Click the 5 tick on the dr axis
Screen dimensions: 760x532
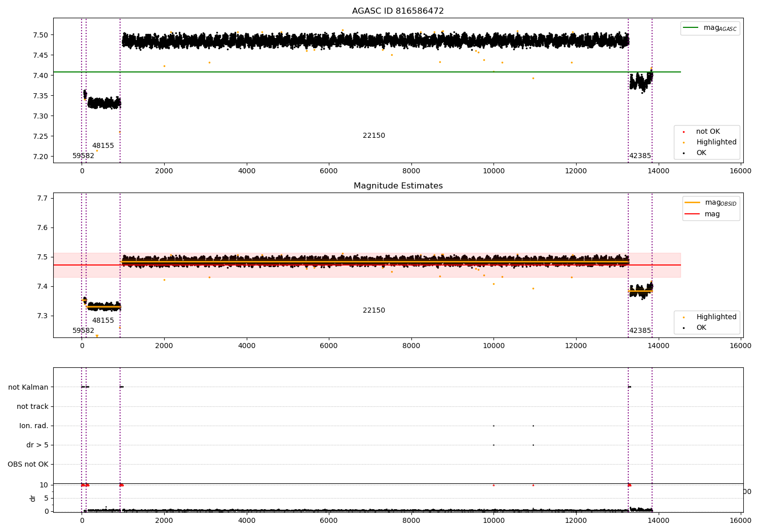coord(47,498)
